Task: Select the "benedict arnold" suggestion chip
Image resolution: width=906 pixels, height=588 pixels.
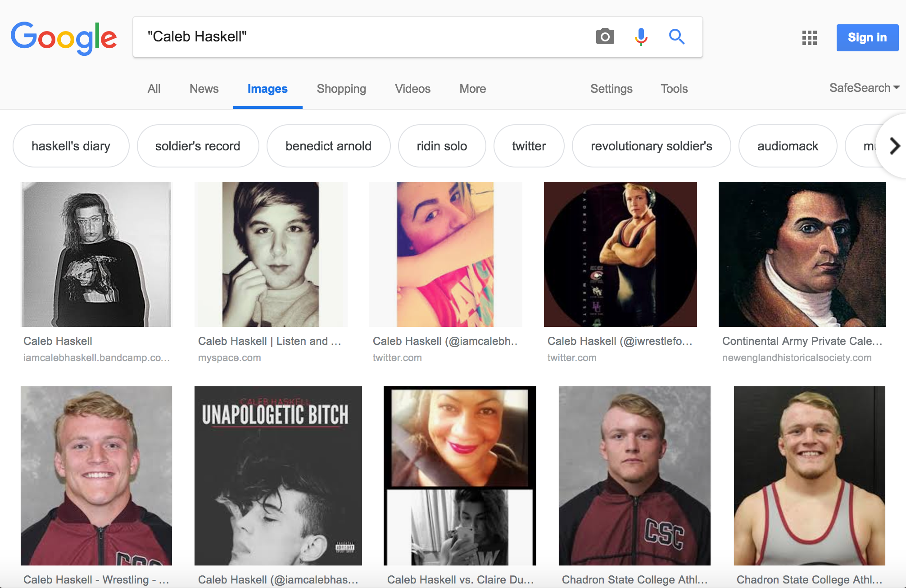Action: [x=328, y=146]
